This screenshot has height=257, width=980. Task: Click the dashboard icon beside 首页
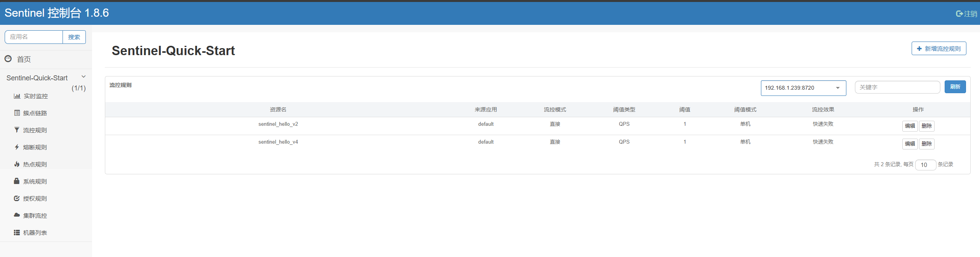coord(8,59)
